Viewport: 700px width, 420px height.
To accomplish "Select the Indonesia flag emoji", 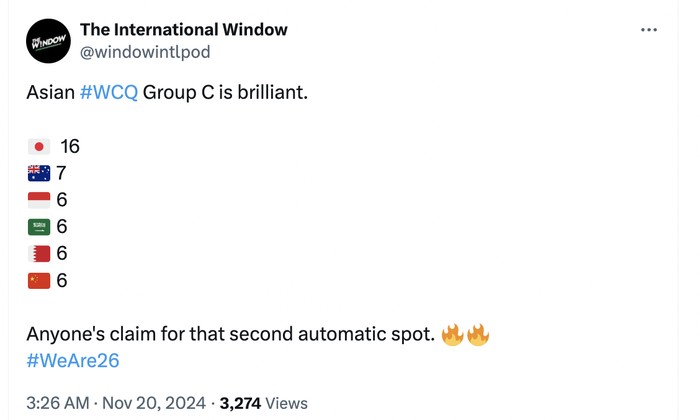I will pyautogui.click(x=39, y=200).
